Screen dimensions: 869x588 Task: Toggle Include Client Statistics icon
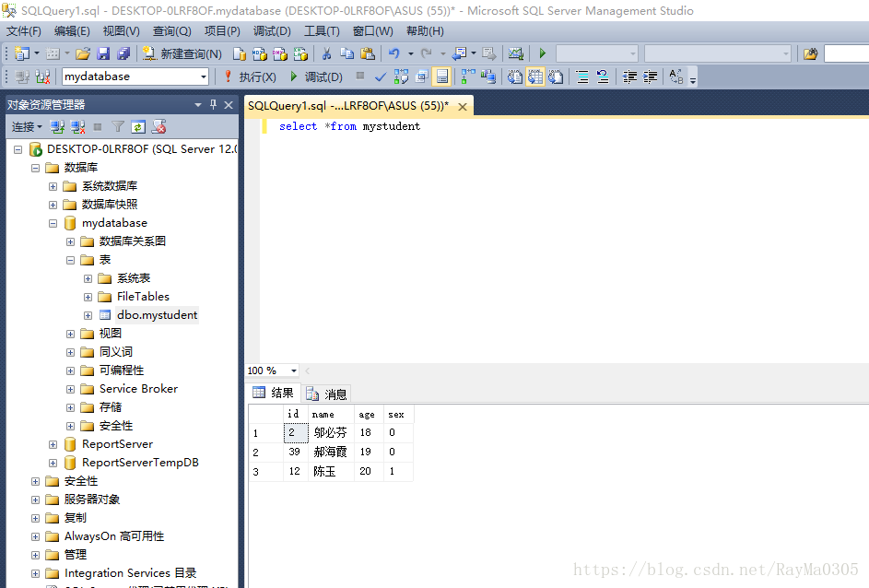(488, 77)
